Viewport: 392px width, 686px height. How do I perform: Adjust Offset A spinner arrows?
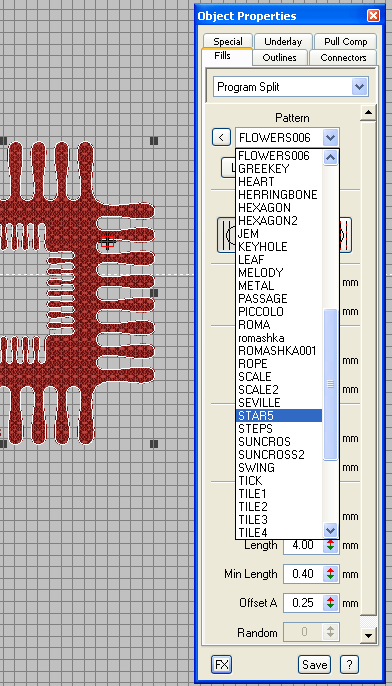click(331, 603)
